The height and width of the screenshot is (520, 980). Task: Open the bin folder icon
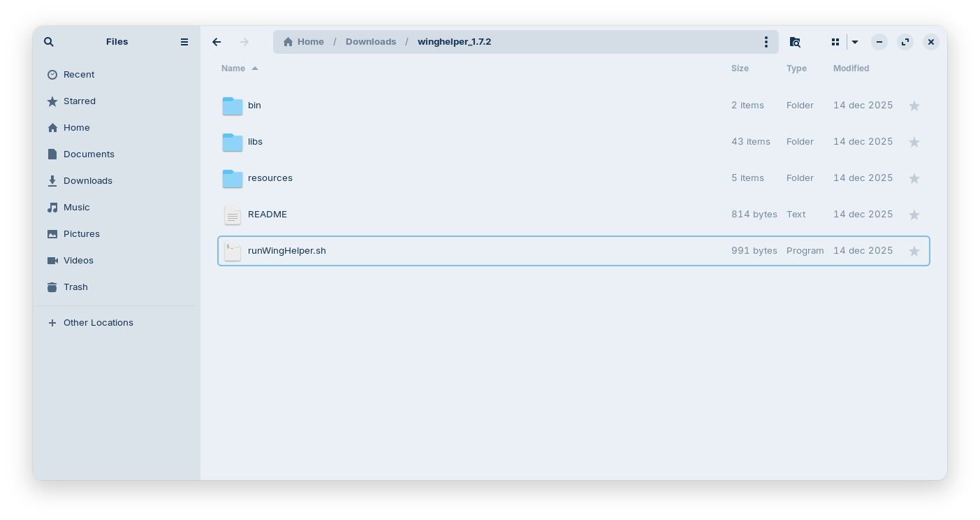tap(233, 106)
